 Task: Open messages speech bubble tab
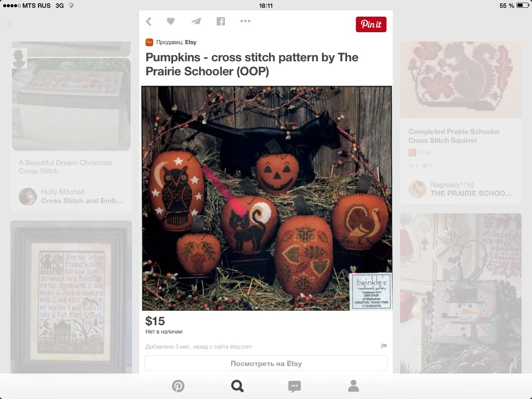pos(294,386)
